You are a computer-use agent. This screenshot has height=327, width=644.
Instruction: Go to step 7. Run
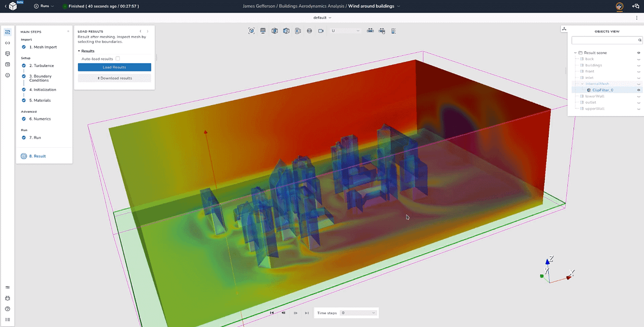(35, 137)
